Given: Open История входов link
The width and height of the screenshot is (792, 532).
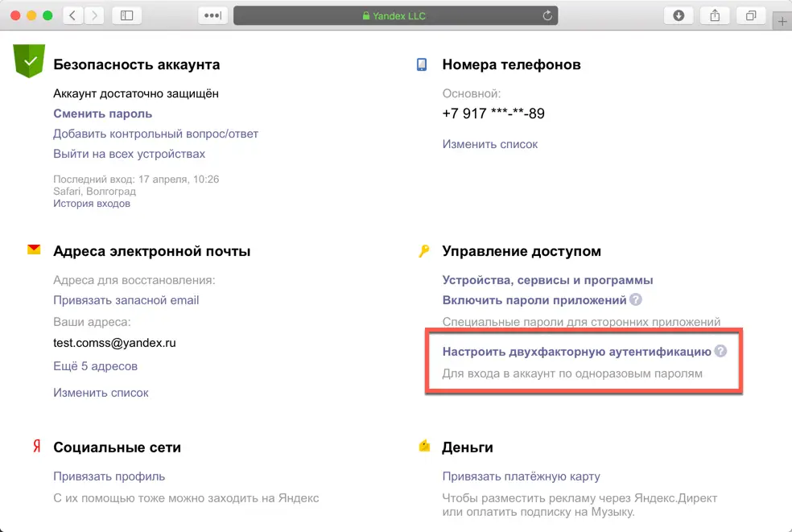Looking at the screenshot, I should pos(91,204).
